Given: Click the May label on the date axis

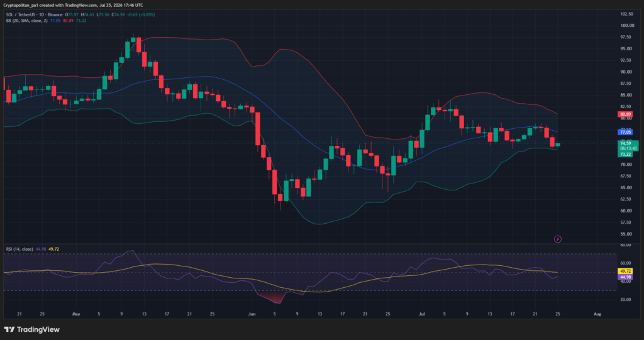Looking at the screenshot, I should 76,314.
